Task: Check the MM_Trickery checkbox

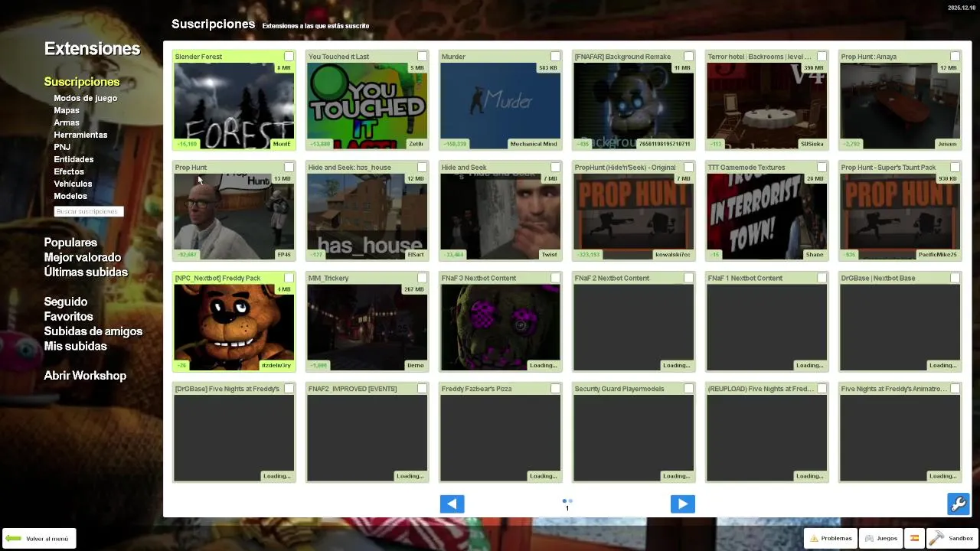Action: click(422, 278)
